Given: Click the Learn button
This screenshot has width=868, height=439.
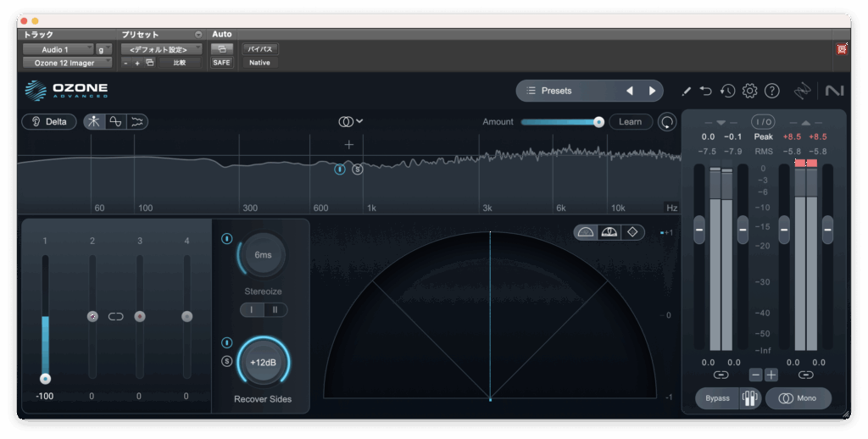Looking at the screenshot, I should pos(630,121).
